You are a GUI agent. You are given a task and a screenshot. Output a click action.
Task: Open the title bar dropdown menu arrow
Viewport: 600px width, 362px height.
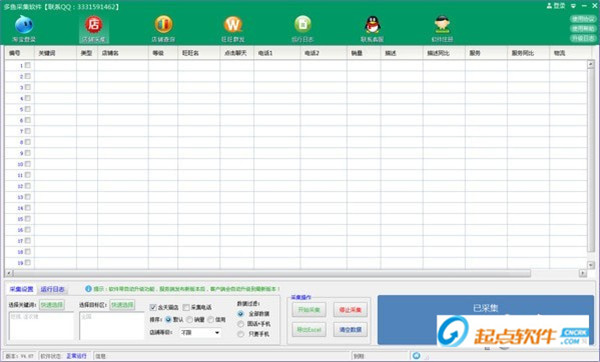pyautogui.click(x=573, y=6)
